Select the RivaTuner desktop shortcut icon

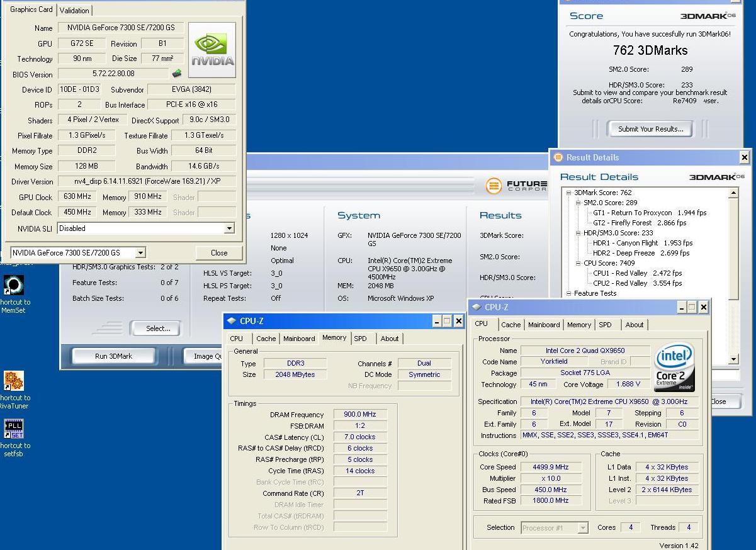(13, 381)
